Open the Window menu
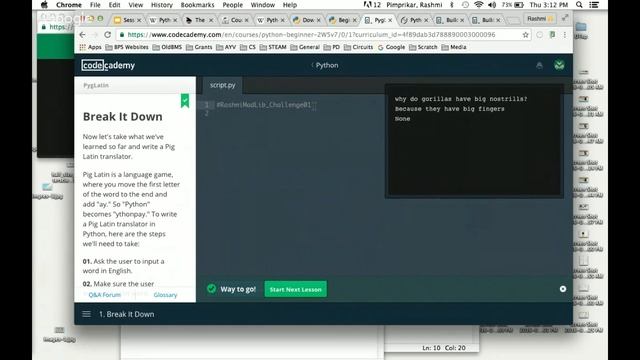 [x=262, y=5]
